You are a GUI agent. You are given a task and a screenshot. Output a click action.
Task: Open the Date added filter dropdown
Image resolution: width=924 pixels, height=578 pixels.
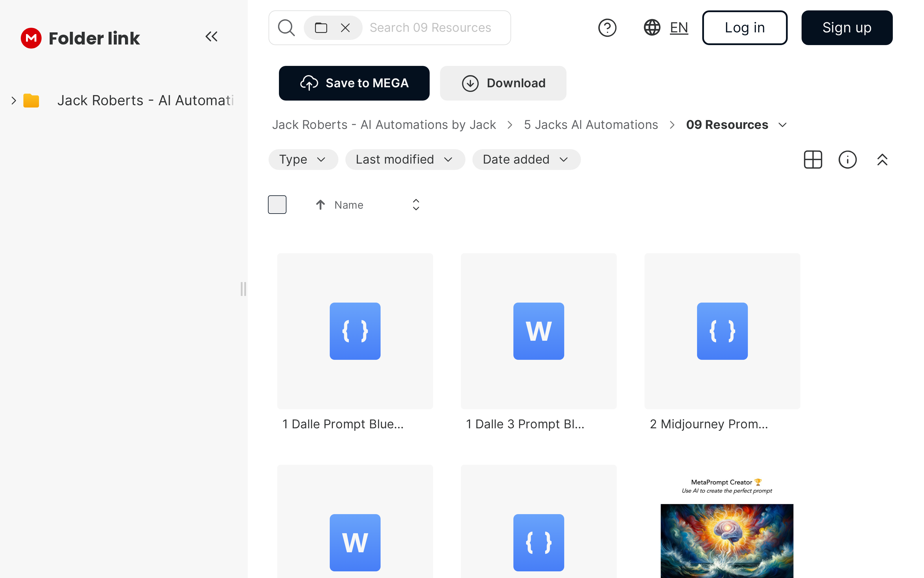tap(526, 160)
